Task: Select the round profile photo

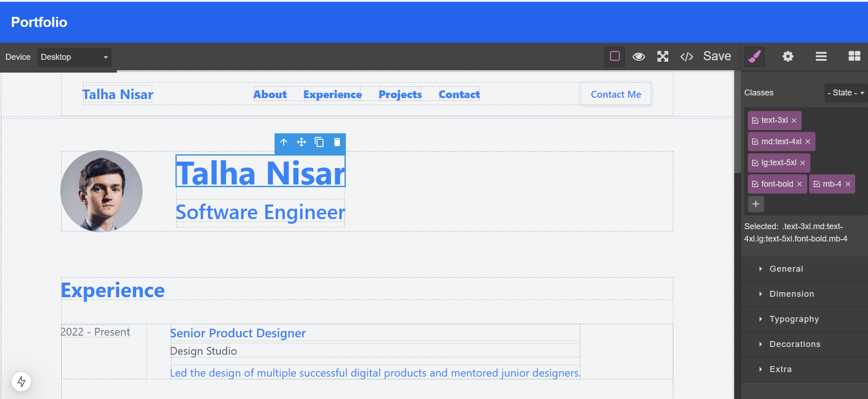Action: click(101, 191)
